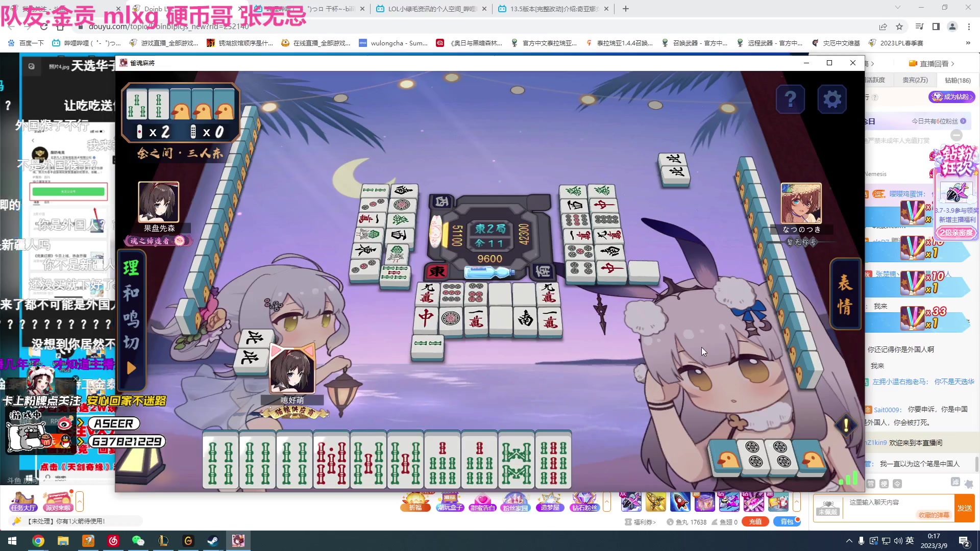980x551 pixels.
Task: Click the rocket gift icon
Action: [x=680, y=502]
